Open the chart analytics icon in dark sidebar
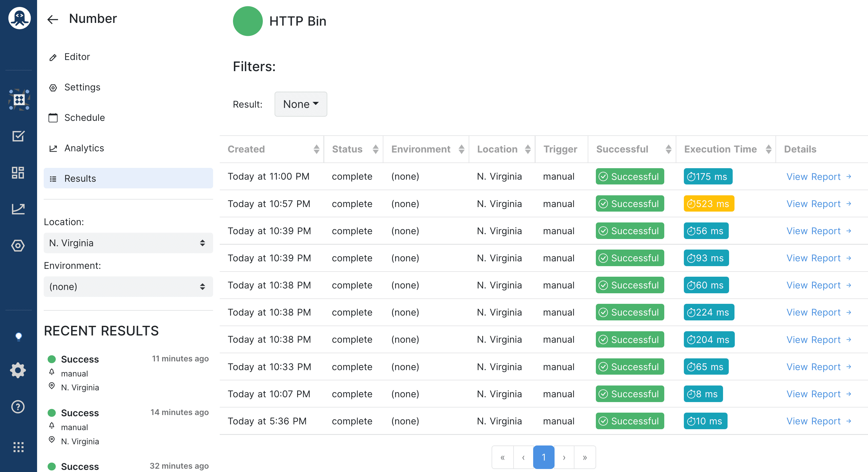The image size is (868, 472). pyautogui.click(x=18, y=209)
